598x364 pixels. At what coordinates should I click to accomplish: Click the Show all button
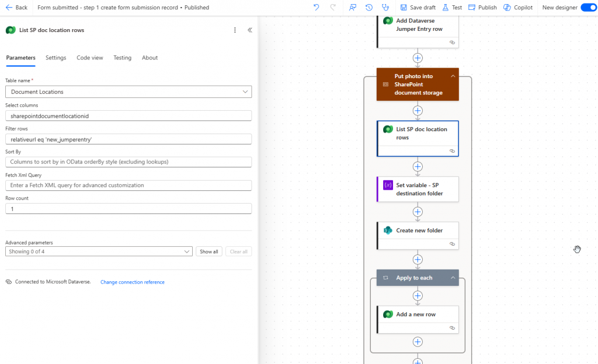pos(208,251)
